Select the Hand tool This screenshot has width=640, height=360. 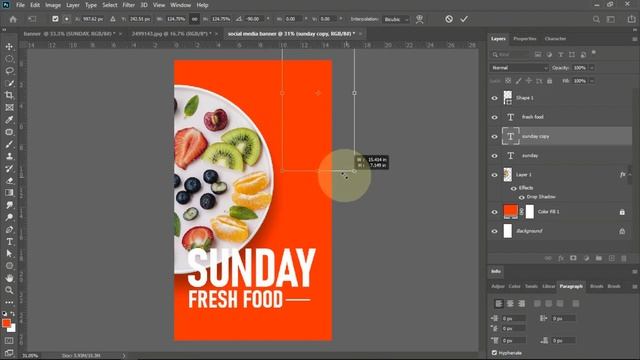click(9, 278)
